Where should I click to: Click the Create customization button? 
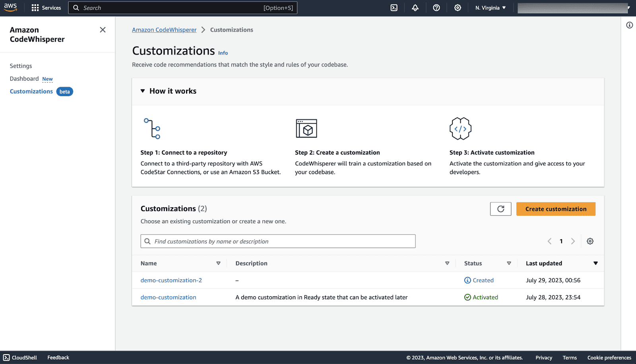click(556, 209)
